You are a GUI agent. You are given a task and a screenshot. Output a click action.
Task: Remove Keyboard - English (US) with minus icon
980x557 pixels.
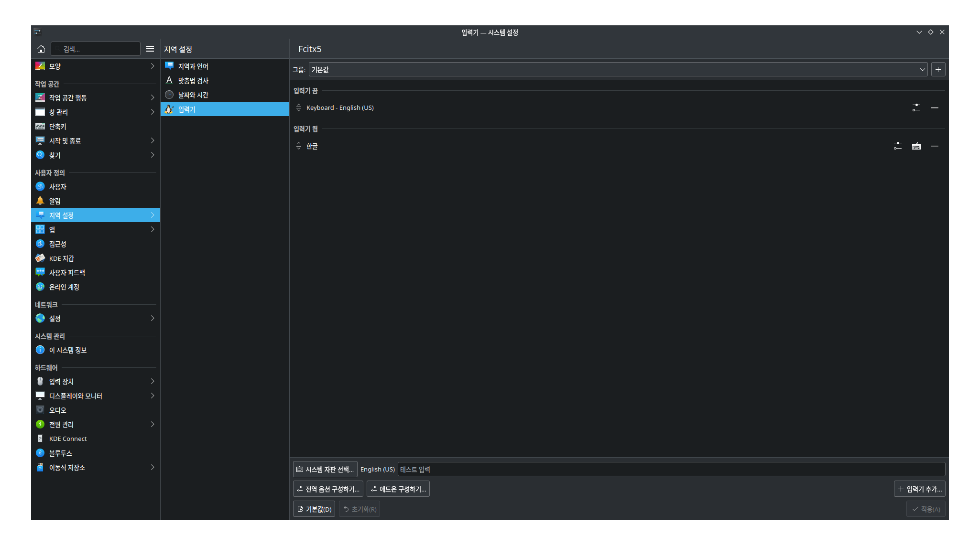tap(935, 108)
